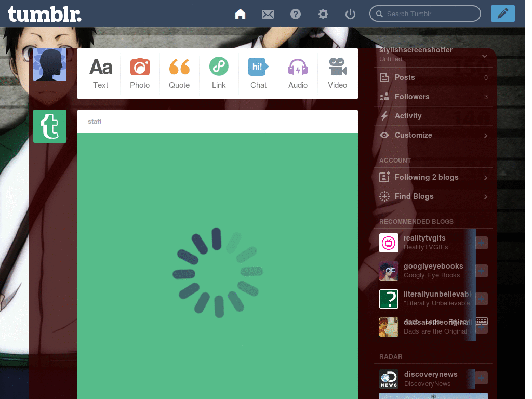This screenshot has width=532, height=399.
Task: Follow literallyunbelievable with plus button
Action: (482, 299)
